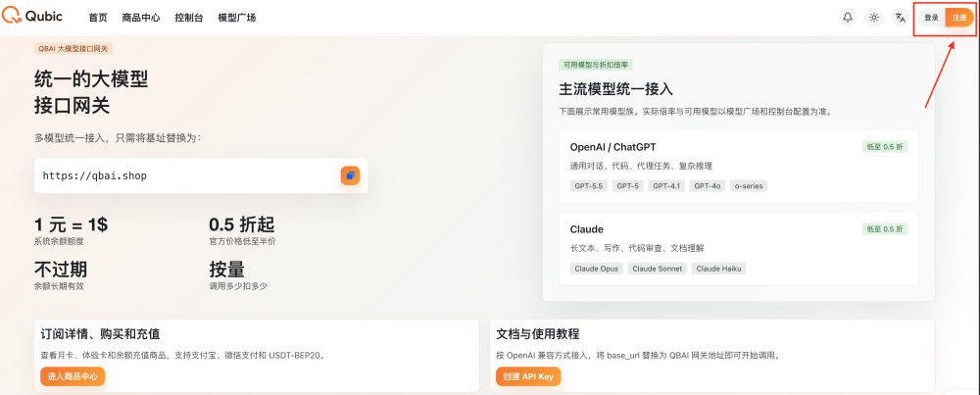Click 长文本、写作、代码审查、文档理解 description
The height and width of the screenshot is (395, 980).
click(637, 248)
